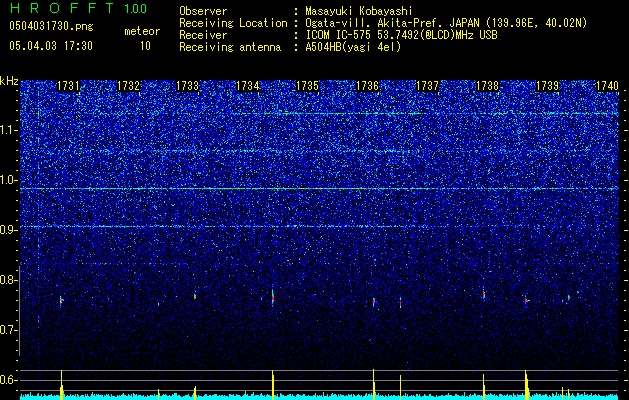Click the Receiving antenna label
Screen dimensions: 629x400
[230, 47]
